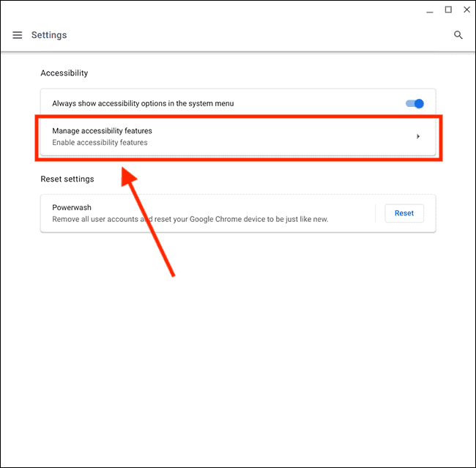Open Manage accessibility features row
Image resolution: width=476 pixels, height=468 pixels.
point(220,136)
